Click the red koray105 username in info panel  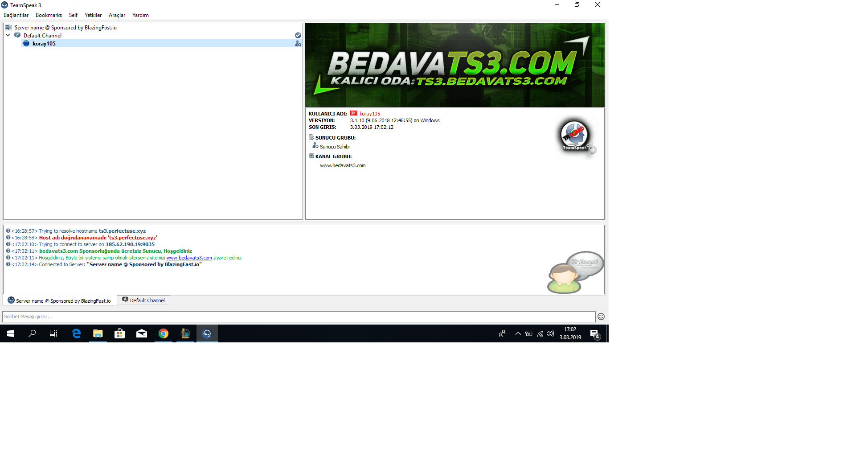pos(370,114)
